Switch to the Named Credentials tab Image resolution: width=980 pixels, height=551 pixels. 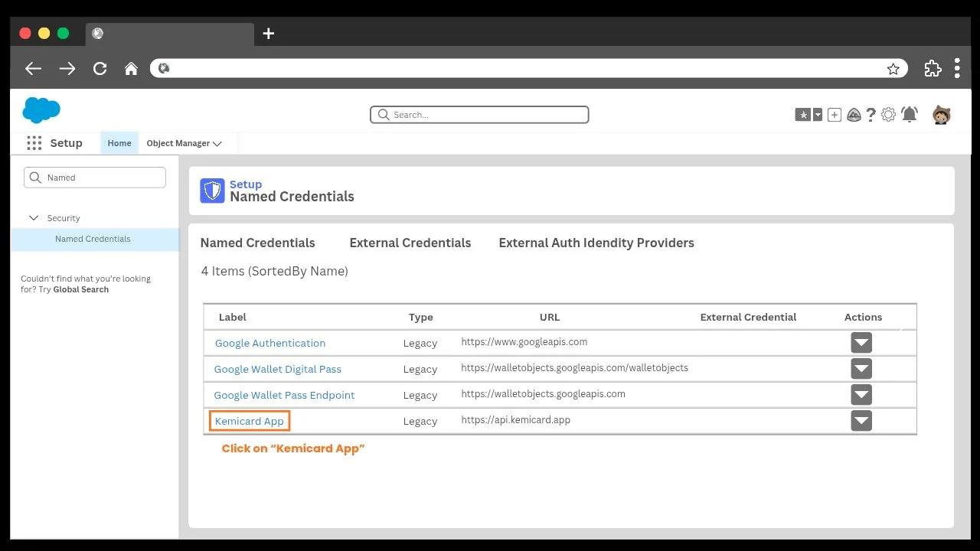[x=257, y=243]
